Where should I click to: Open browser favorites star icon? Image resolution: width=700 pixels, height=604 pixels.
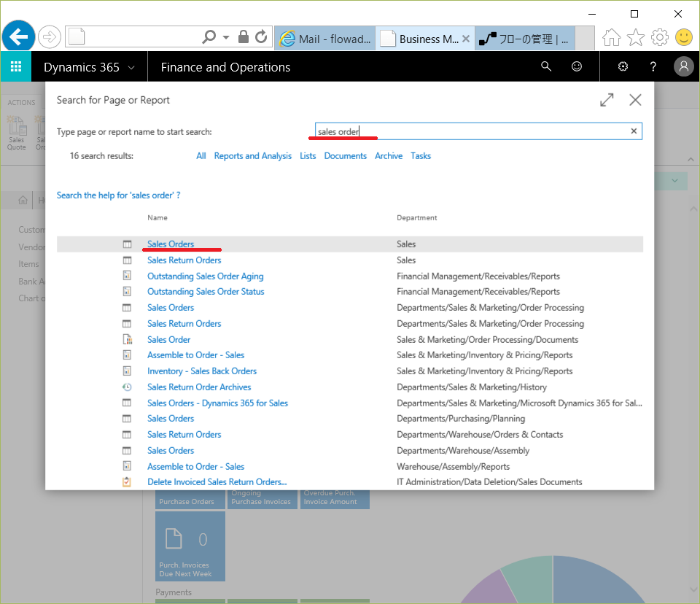tap(636, 37)
